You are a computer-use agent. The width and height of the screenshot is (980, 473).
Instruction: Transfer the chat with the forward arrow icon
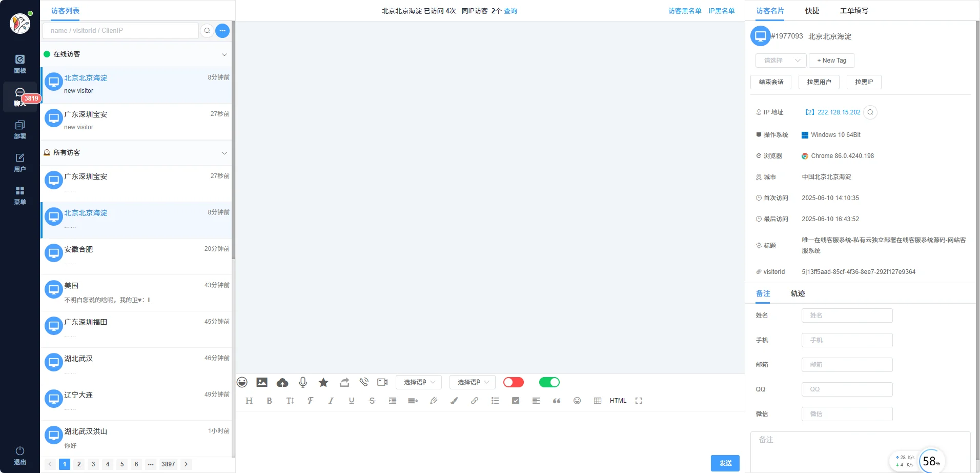click(x=344, y=382)
